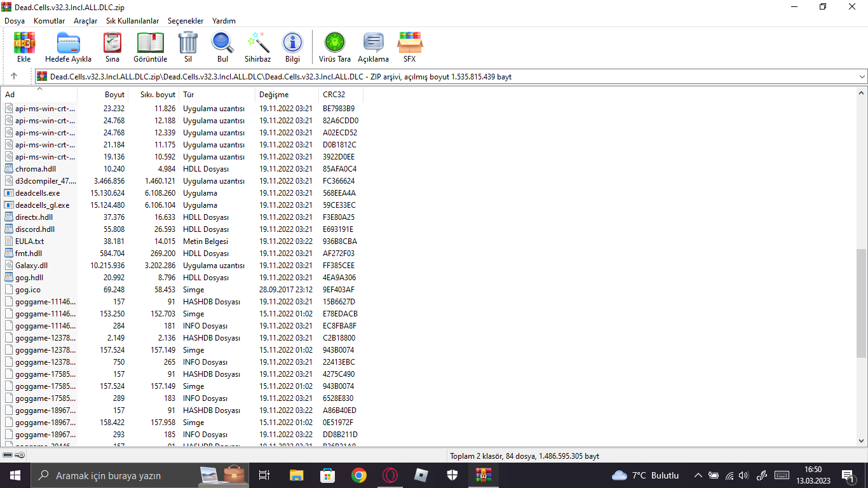Sort files by Tür column
The height and width of the screenshot is (488, 868).
(217, 95)
